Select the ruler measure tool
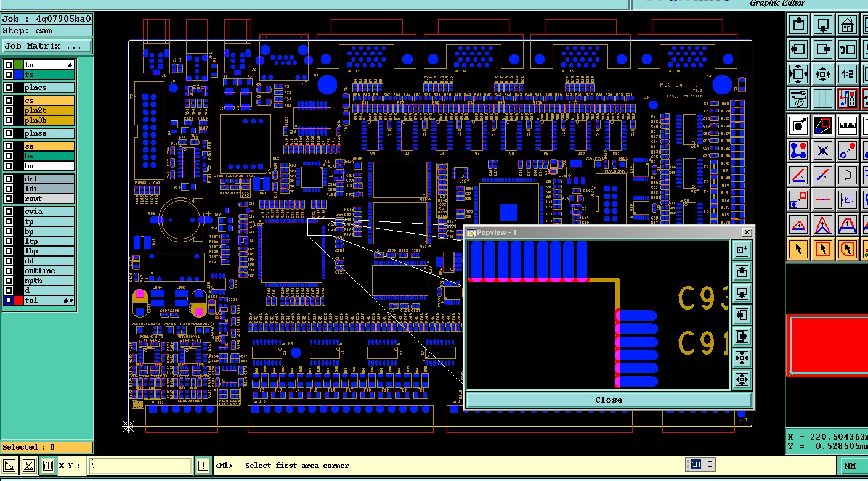Image resolution: width=868 pixels, height=481 pixels. click(848, 125)
